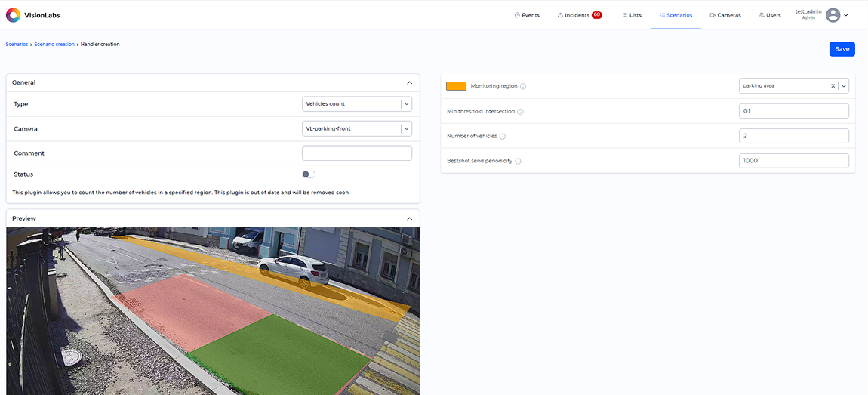Collapse the Preview panel
The height and width of the screenshot is (395, 868).
[409, 218]
